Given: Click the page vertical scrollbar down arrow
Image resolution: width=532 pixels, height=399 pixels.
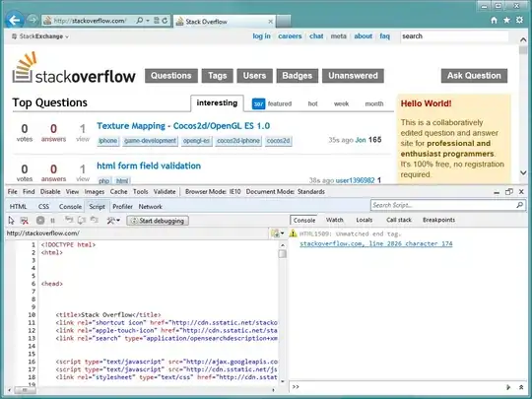Looking at the screenshot, I should [x=523, y=172].
